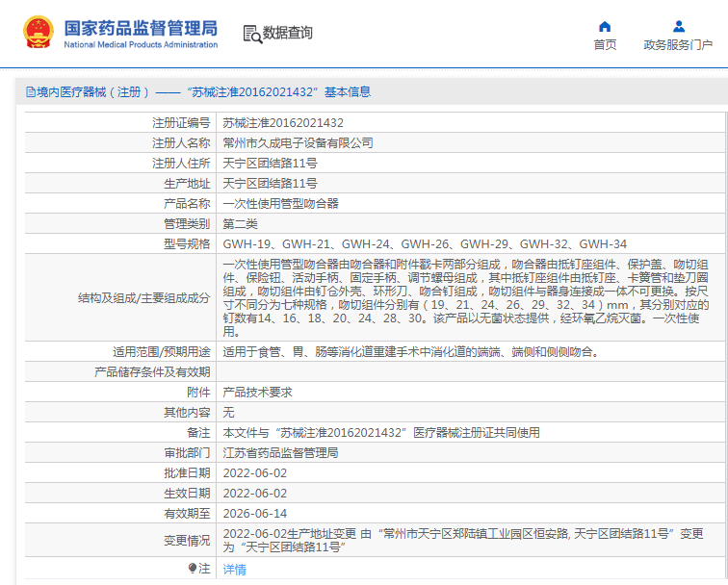The height and width of the screenshot is (585, 728).
Task: Click the national emblem logo
Action: click(38, 32)
